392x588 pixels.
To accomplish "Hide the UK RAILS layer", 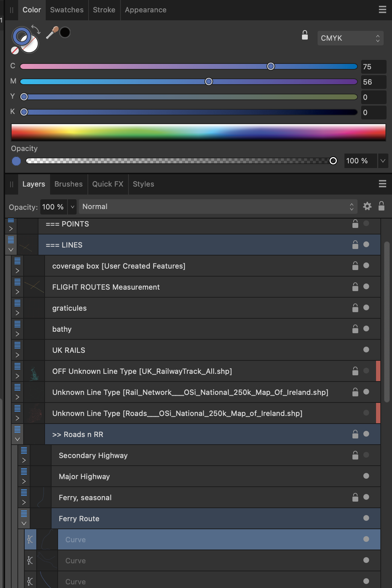I will coord(366,350).
